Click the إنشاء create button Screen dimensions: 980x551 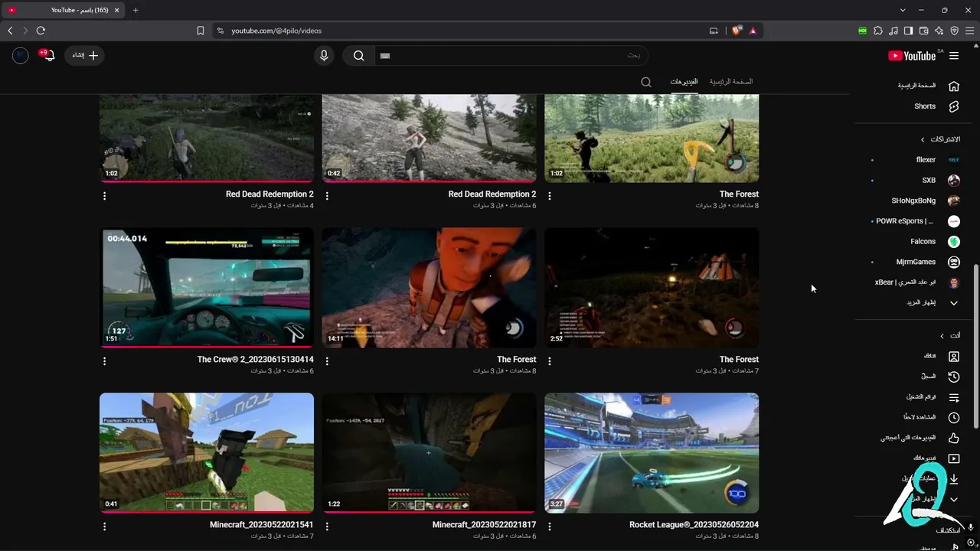85,56
